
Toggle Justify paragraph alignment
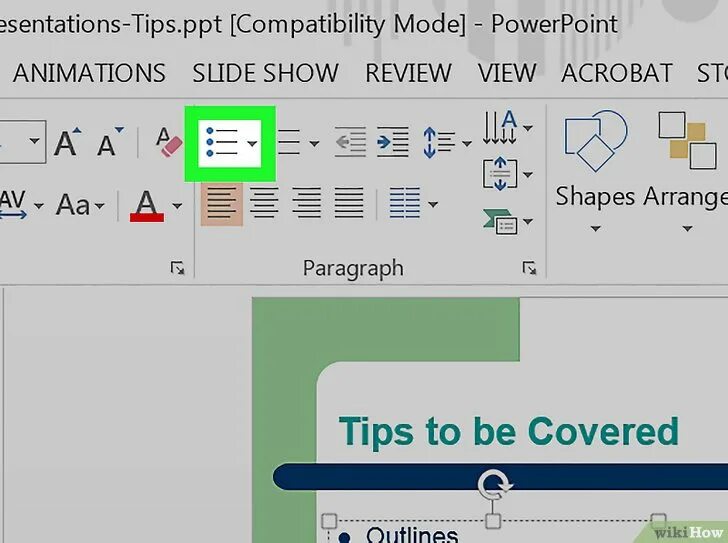[349, 203]
